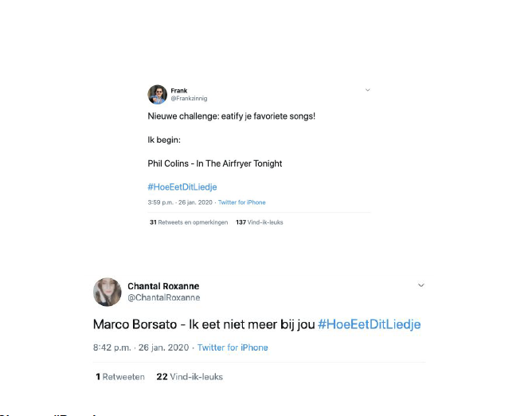Screen dimensions: 532x416
Task: Select the 3:59 p.m. 26 jan. 2020 timestamp
Action: pos(180,202)
